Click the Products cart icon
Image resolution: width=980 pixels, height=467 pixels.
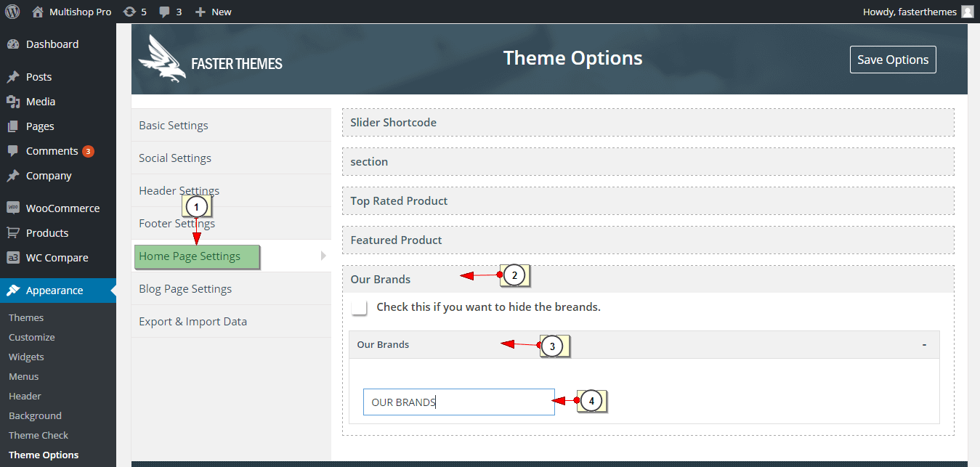(x=13, y=233)
